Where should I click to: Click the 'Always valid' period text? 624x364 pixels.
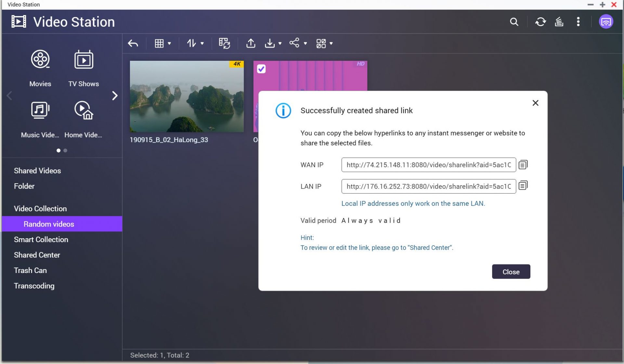click(371, 221)
